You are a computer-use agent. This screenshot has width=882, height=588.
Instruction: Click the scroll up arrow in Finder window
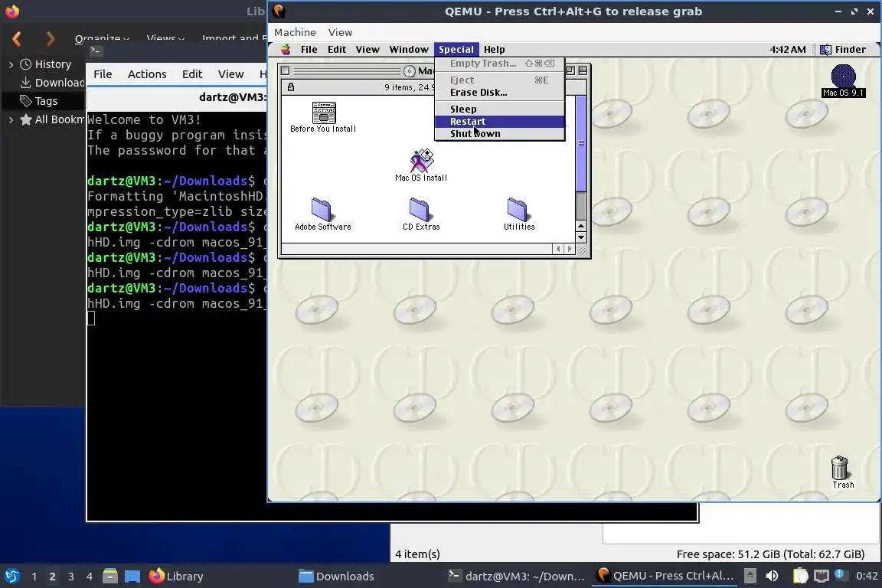(x=582, y=226)
